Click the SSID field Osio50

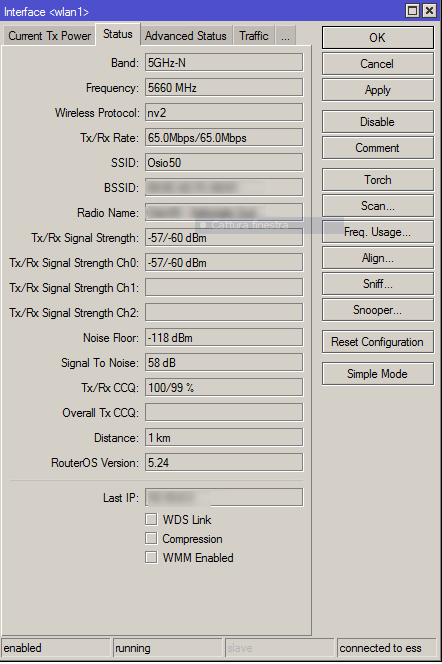[224, 163]
